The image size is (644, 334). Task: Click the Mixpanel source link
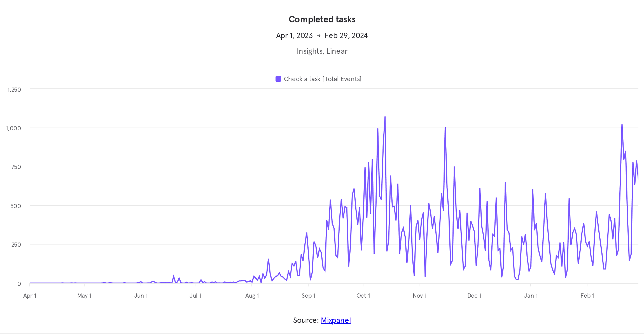[x=336, y=320]
